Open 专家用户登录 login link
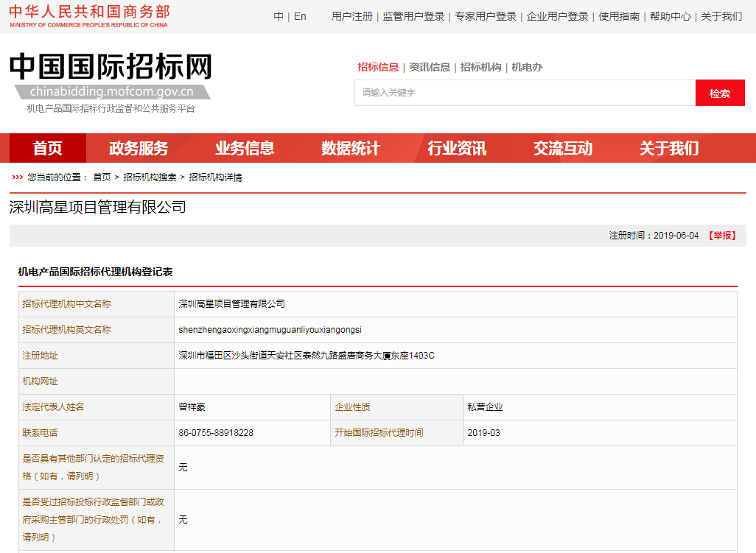This screenshot has height=553, width=756. coord(486,16)
